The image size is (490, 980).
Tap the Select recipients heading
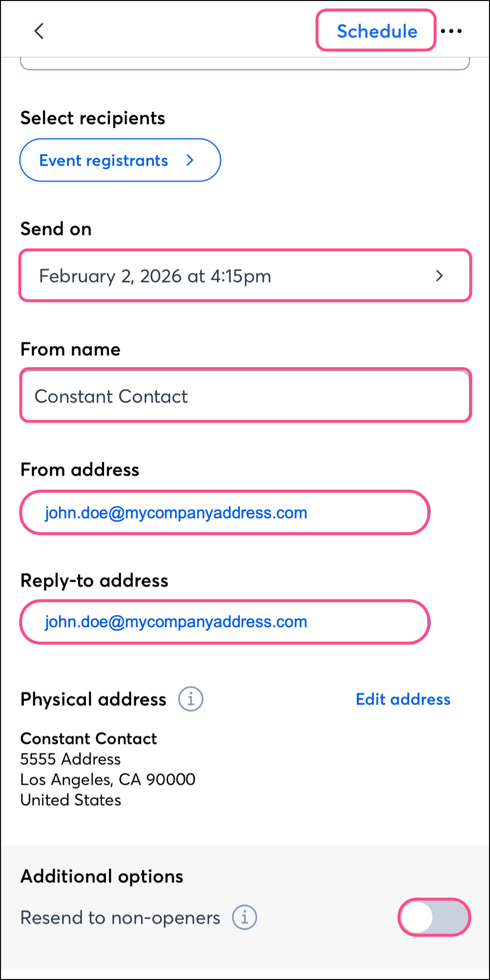point(93,118)
